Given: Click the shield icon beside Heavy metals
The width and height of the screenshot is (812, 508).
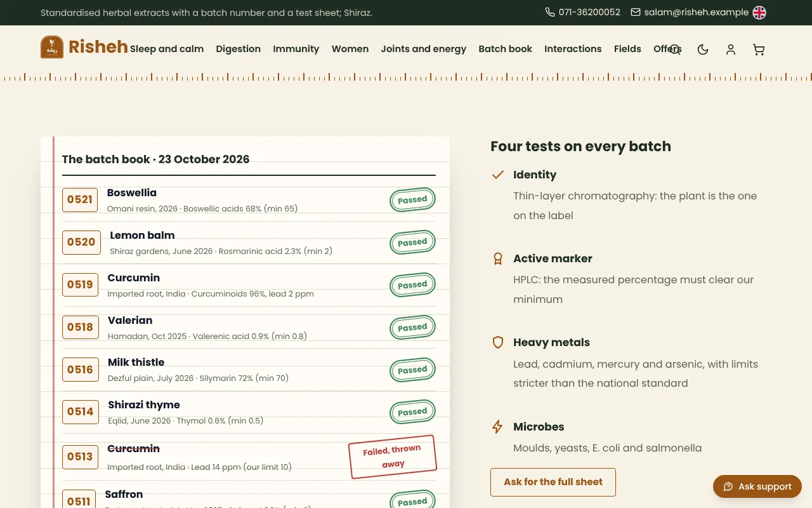Looking at the screenshot, I should click(x=498, y=342).
